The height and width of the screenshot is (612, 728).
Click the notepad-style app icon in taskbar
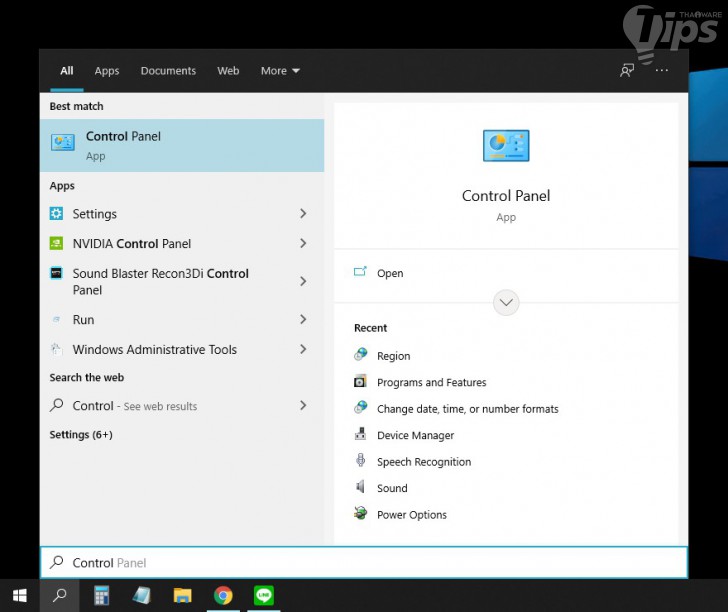[x=142, y=596]
